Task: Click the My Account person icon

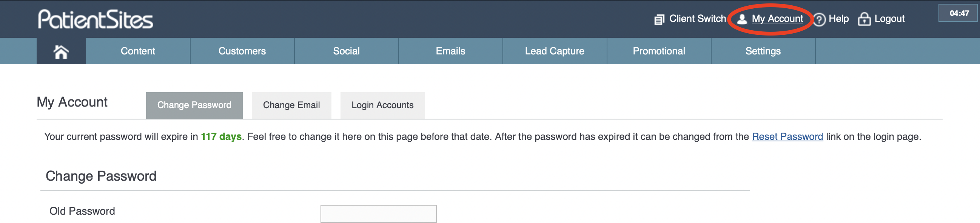Action: tap(742, 19)
